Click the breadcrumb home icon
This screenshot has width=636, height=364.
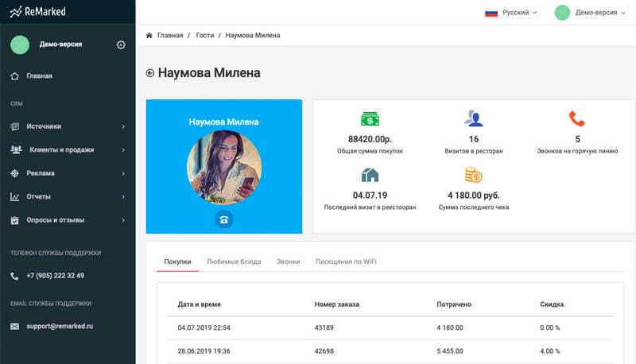149,35
